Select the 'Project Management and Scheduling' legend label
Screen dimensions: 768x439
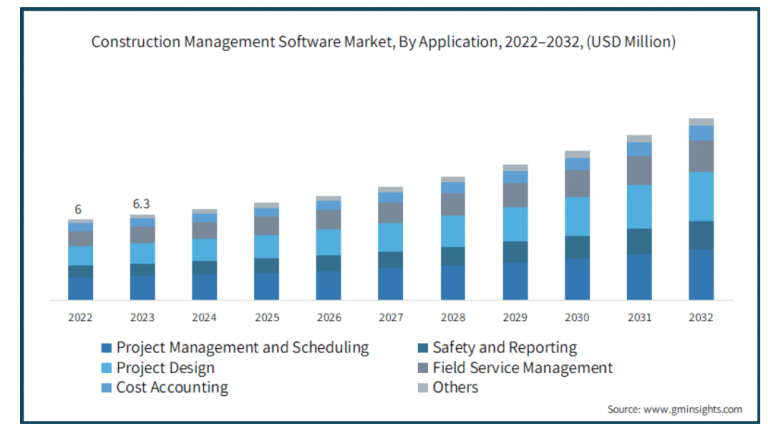pos(242,348)
